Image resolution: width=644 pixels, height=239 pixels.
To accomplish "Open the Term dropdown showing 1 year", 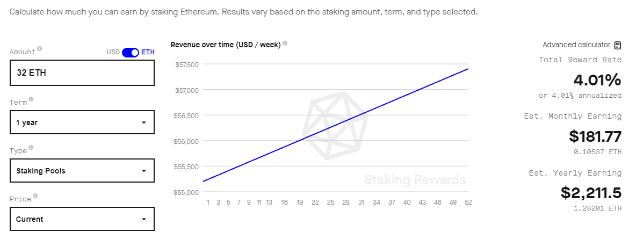I will pos(82,122).
